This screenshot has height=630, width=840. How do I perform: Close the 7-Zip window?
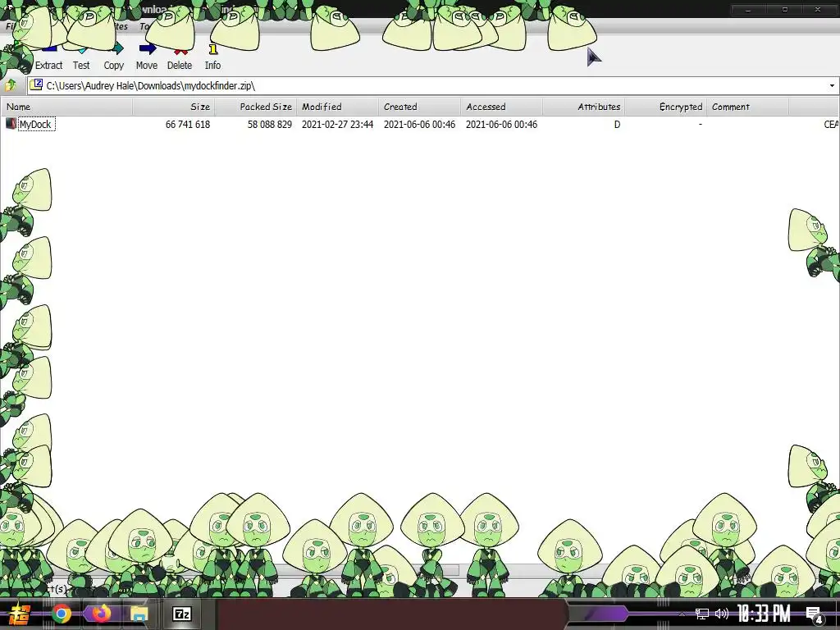[x=818, y=10]
